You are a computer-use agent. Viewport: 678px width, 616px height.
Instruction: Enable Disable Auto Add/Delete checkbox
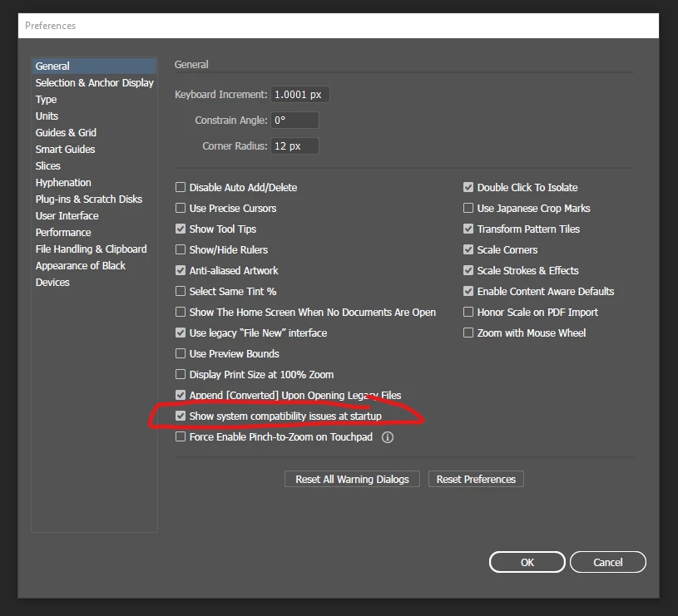point(181,187)
